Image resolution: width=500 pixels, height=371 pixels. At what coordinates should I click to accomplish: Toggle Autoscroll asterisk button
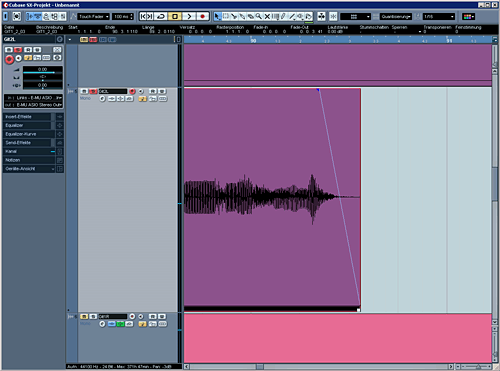(x=333, y=16)
